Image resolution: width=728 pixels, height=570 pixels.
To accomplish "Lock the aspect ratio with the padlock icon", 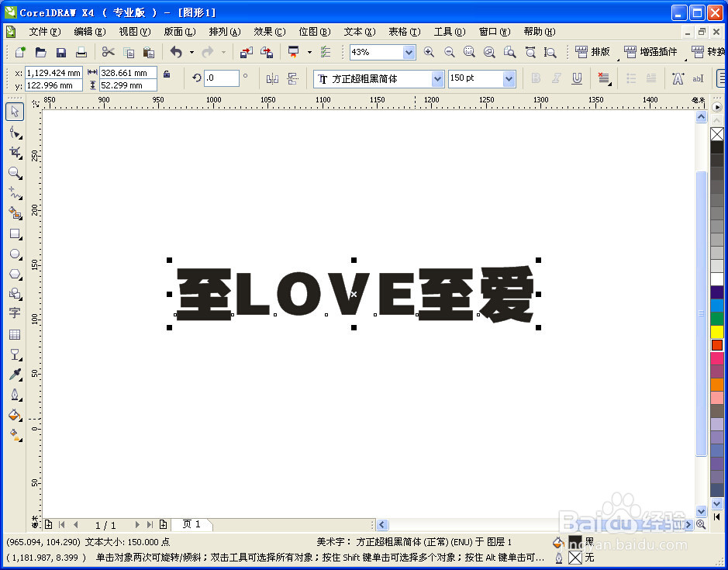I will (167, 75).
